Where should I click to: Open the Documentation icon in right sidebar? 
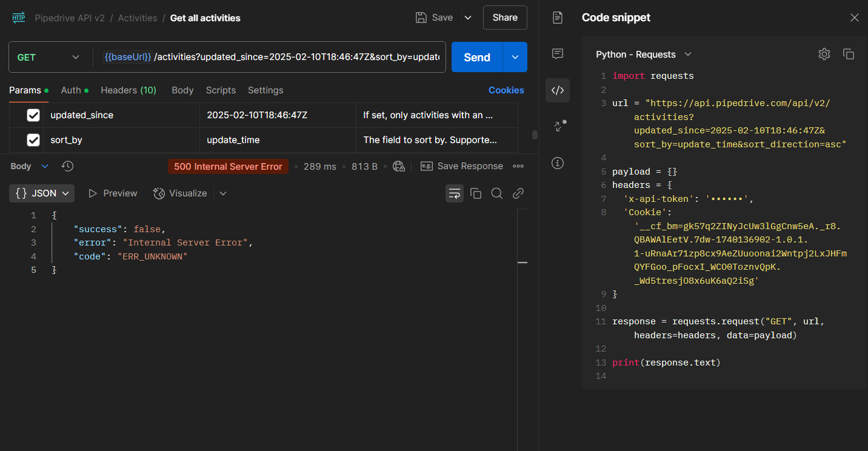tap(558, 18)
